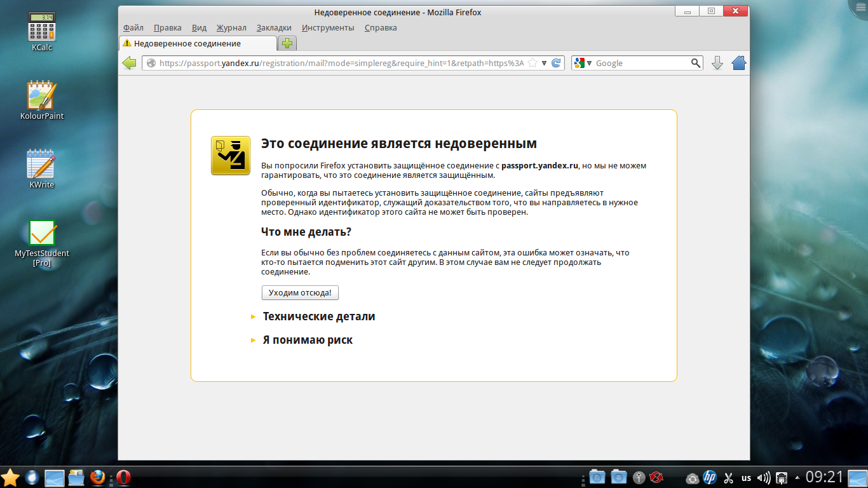Open the documents folder icon in panel

[597, 477]
